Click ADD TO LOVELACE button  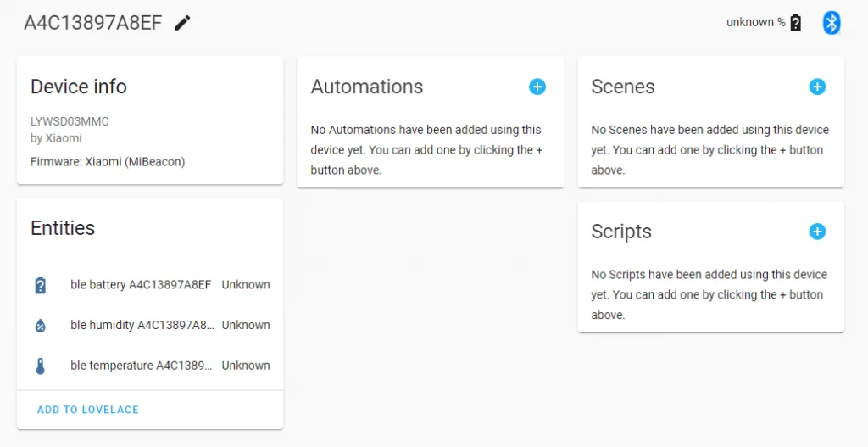coord(88,410)
